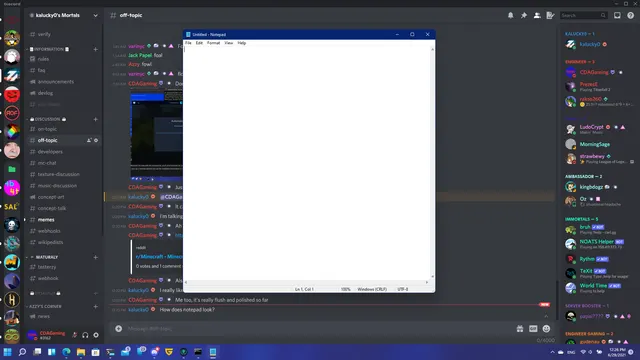Image resolution: width=640 pixels, height=360 pixels.
Task: Open Notepad Edit menu
Action: 199,43
